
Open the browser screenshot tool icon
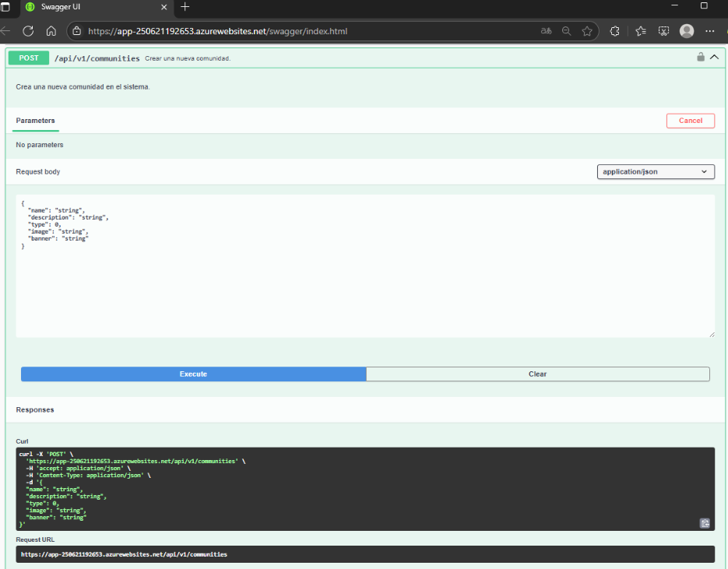pyautogui.click(x=664, y=31)
